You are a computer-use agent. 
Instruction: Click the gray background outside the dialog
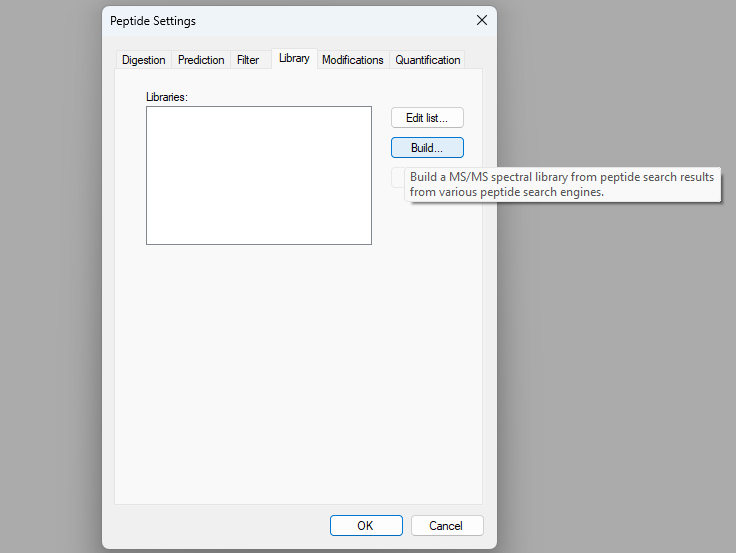(610, 380)
